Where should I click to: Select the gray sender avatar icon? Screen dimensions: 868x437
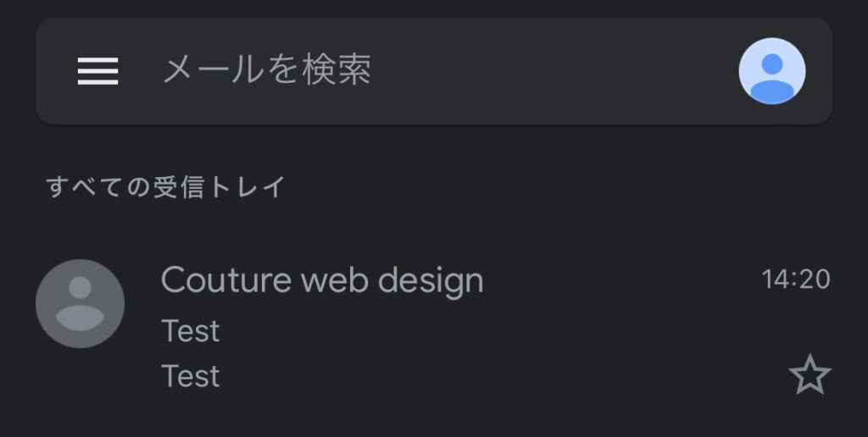pos(80,304)
